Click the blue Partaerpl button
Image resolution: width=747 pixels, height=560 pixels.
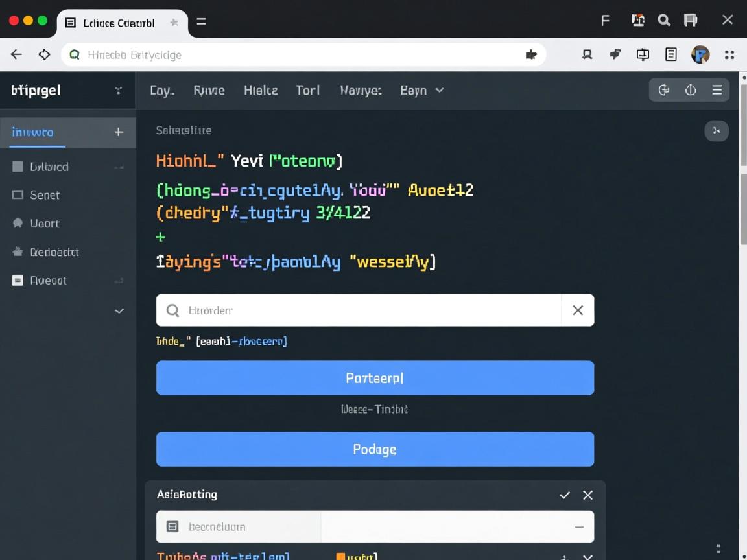tap(375, 378)
